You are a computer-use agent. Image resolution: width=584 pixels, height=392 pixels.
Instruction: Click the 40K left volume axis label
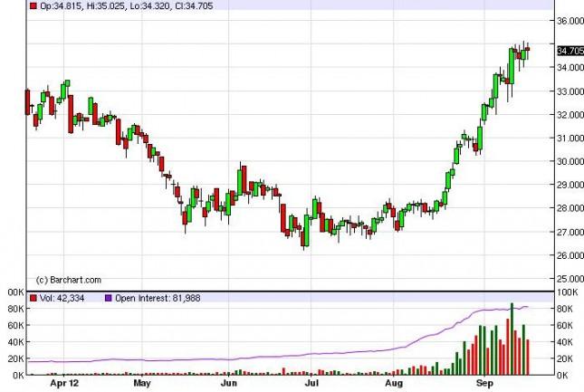[16, 342]
